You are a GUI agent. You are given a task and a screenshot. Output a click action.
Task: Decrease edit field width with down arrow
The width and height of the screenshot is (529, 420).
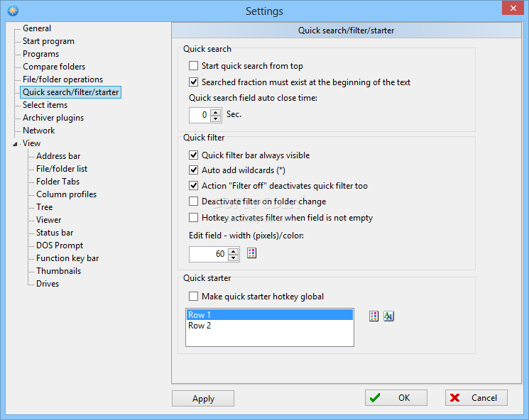tap(234, 258)
